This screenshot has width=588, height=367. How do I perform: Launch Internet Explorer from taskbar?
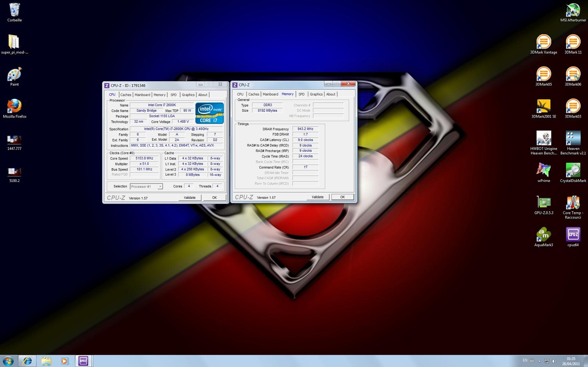pos(27,361)
